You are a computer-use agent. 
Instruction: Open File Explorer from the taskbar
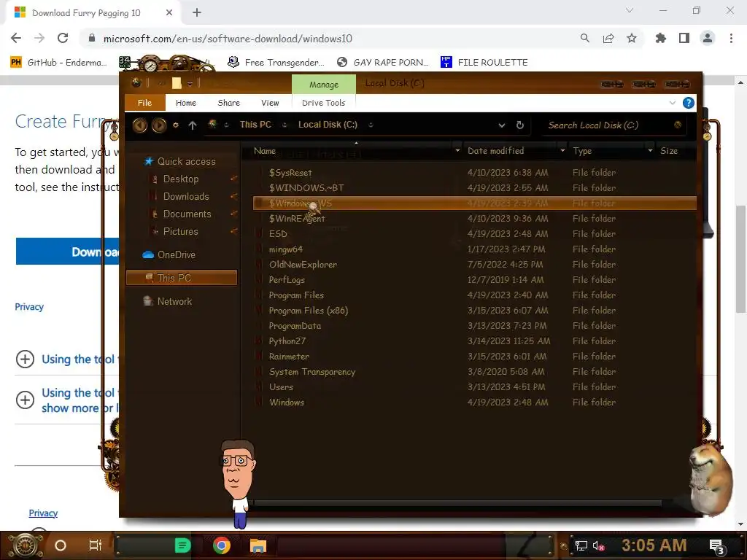[x=258, y=545]
